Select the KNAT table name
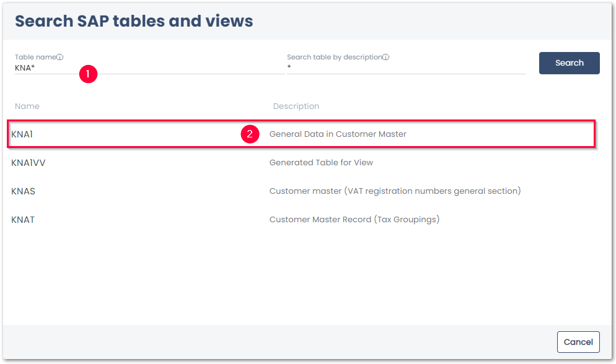Image resolution: width=616 pixels, height=364 pixels. (23, 220)
